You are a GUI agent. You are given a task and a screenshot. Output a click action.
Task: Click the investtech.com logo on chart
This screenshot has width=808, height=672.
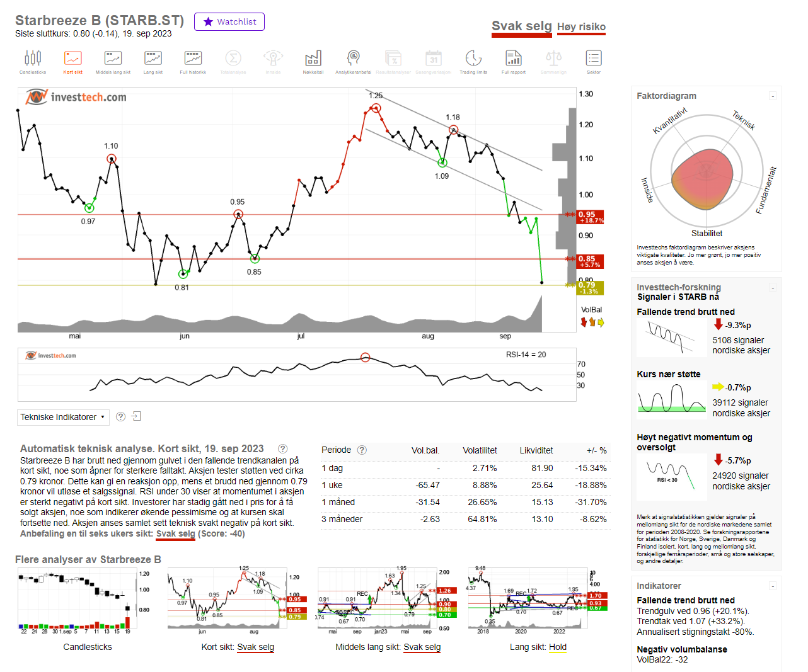click(76, 97)
